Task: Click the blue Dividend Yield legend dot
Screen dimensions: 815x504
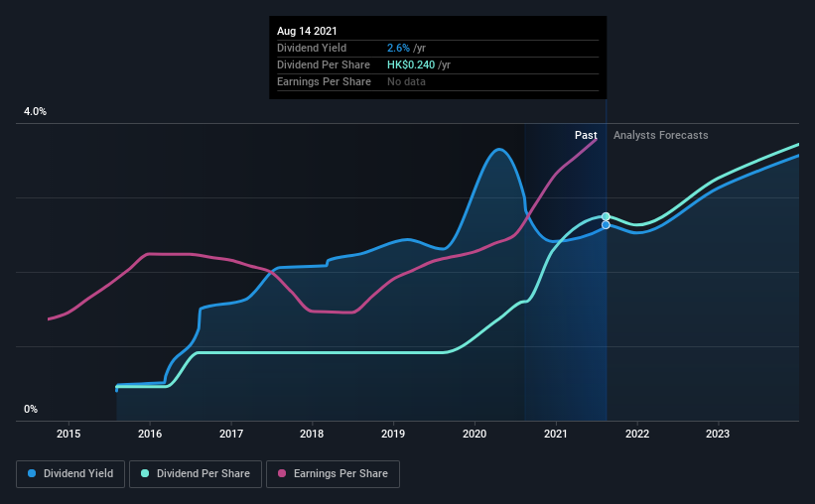Action: 32,473
